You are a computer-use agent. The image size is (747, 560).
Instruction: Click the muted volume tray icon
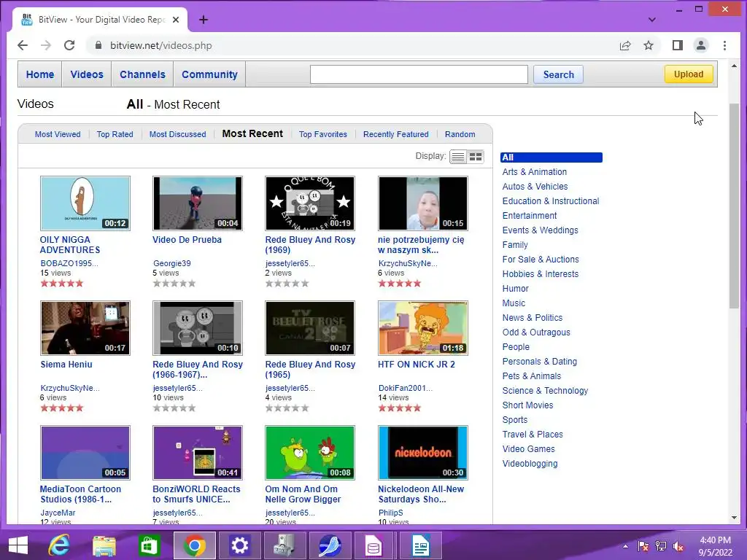tap(678, 546)
